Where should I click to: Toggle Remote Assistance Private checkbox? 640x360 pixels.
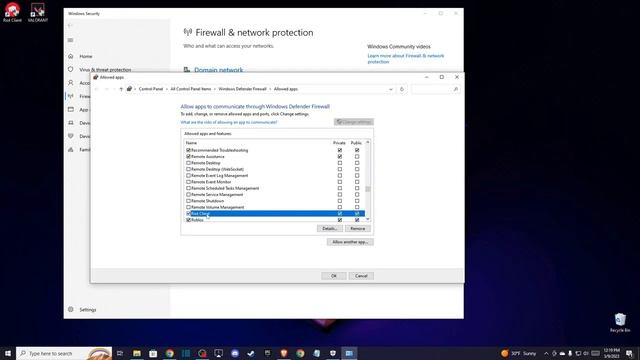coord(340,156)
